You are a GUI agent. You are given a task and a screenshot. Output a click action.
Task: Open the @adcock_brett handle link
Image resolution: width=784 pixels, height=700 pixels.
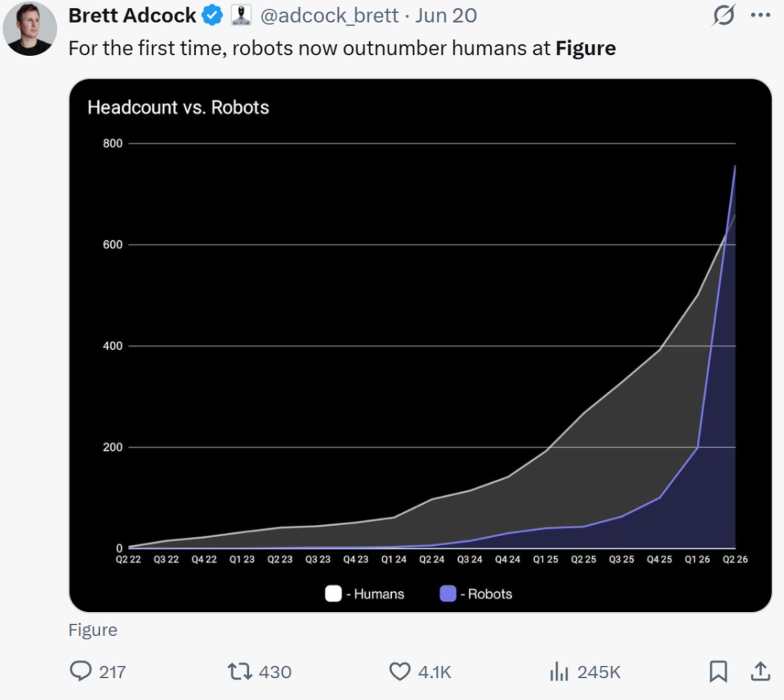(x=329, y=15)
